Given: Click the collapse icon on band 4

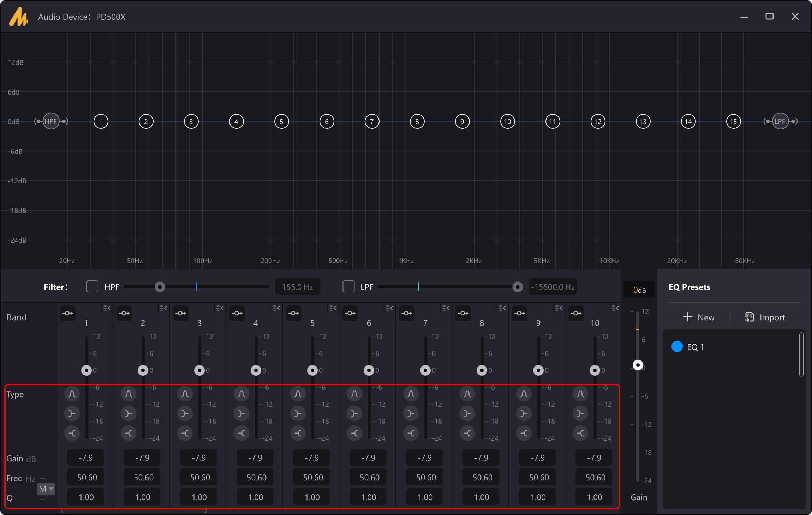Looking at the screenshot, I should coord(276,308).
